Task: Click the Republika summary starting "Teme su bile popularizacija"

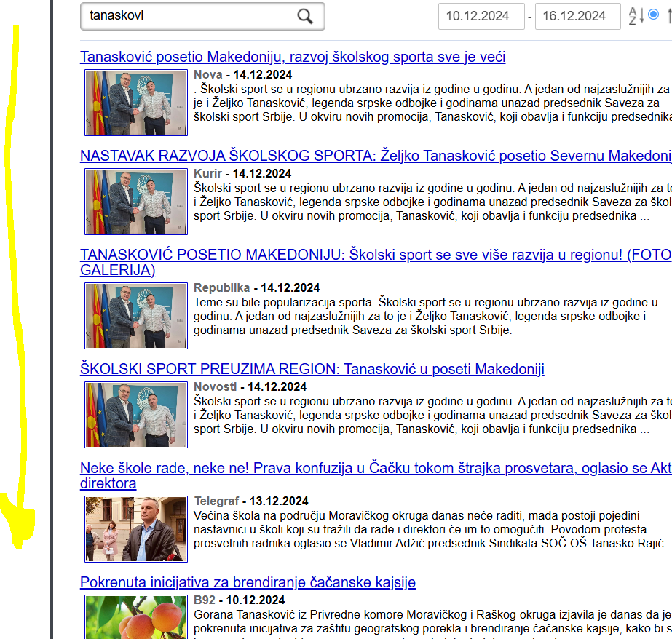Action: tap(426, 316)
